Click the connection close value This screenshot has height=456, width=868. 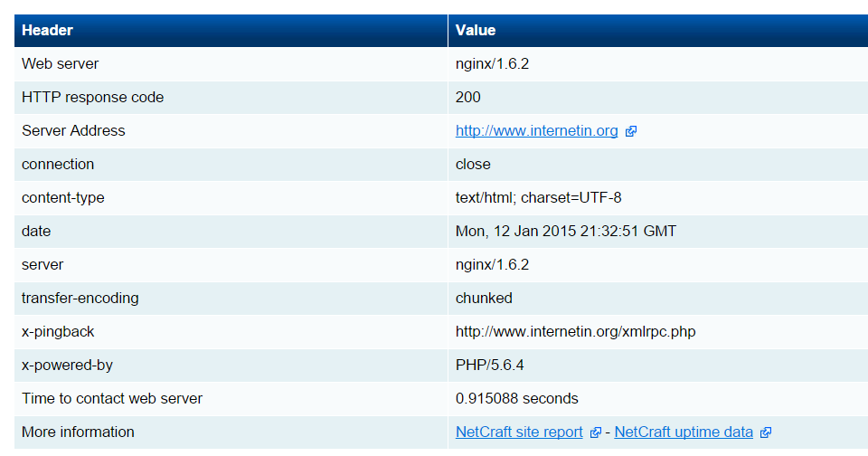pos(473,165)
